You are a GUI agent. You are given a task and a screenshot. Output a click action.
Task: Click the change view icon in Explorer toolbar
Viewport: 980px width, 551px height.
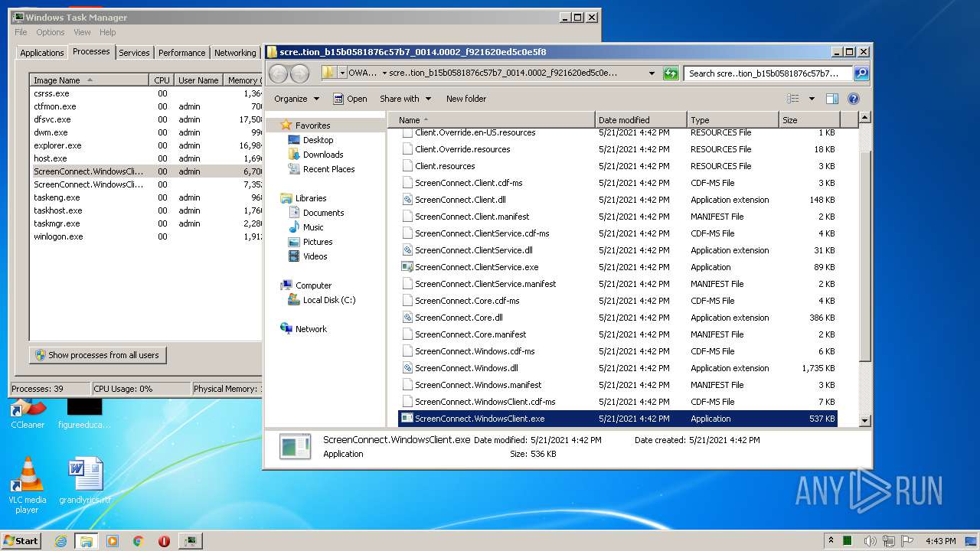(793, 99)
